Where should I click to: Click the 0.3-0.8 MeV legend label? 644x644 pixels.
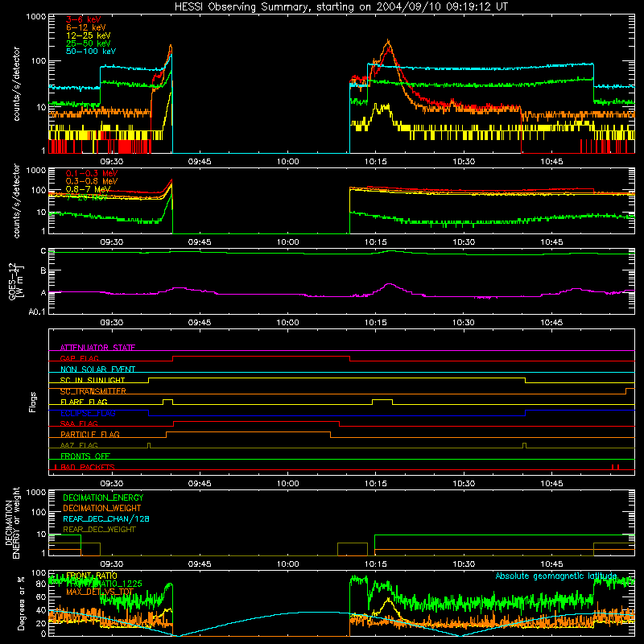(x=92, y=181)
